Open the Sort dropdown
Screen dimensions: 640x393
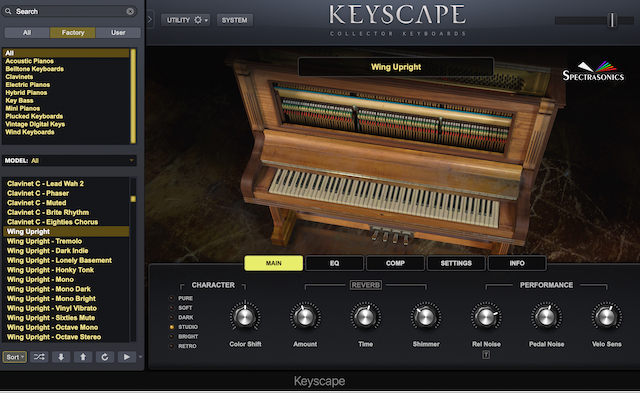click(15, 357)
